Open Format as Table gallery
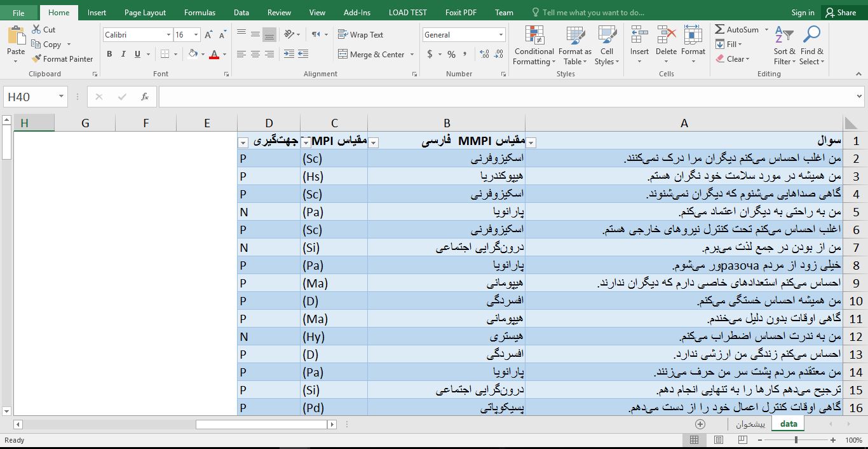Viewport: 868px width, 449px height. tap(575, 46)
